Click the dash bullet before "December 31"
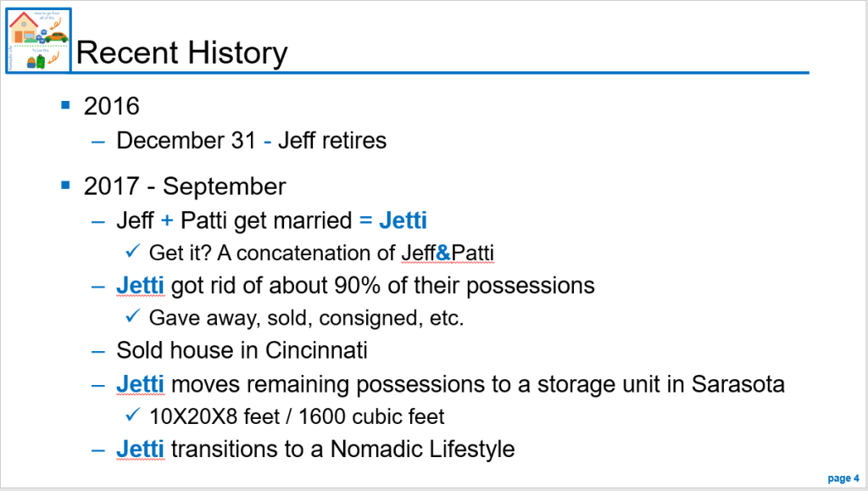The height and width of the screenshot is (491, 868). click(x=99, y=140)
